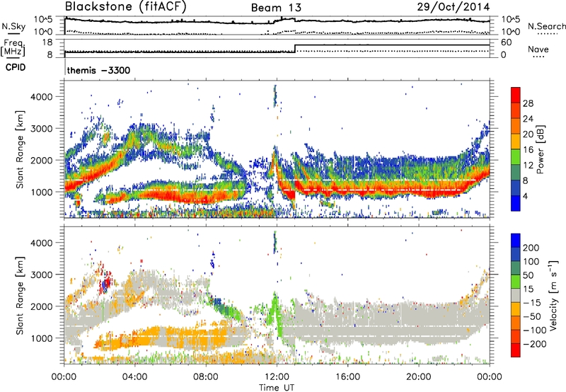Click the 20:00 time axis tick label
Viewport: 566px width, 392px height.
tap(419, 377)
